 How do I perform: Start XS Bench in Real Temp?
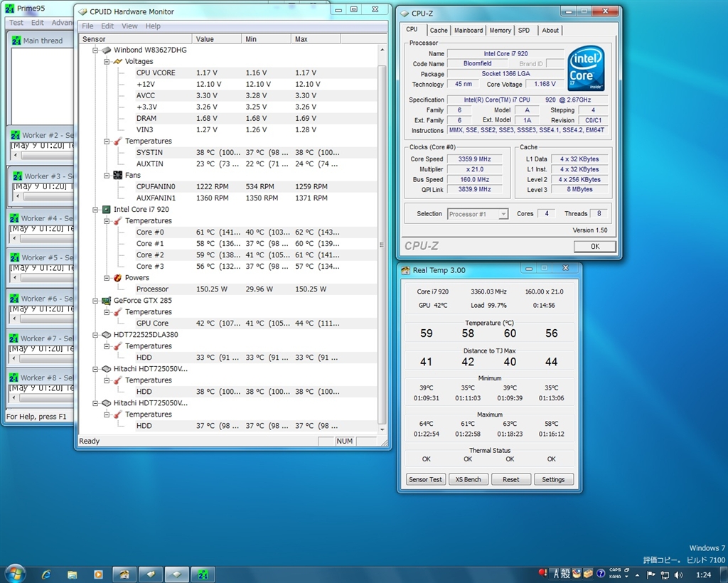point(468,479)
